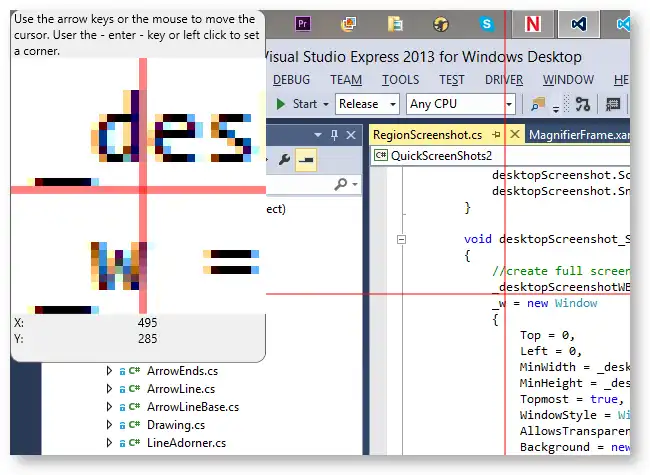650x475 pixels.
Task: Pin the RegionScreenshot.cs tab
Action: point(496,135)
